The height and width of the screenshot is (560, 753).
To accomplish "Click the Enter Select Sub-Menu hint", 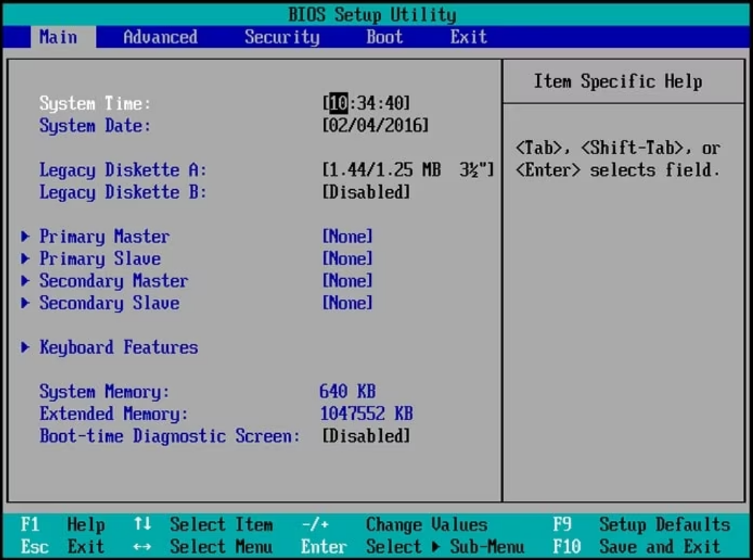I will point(412,546).
